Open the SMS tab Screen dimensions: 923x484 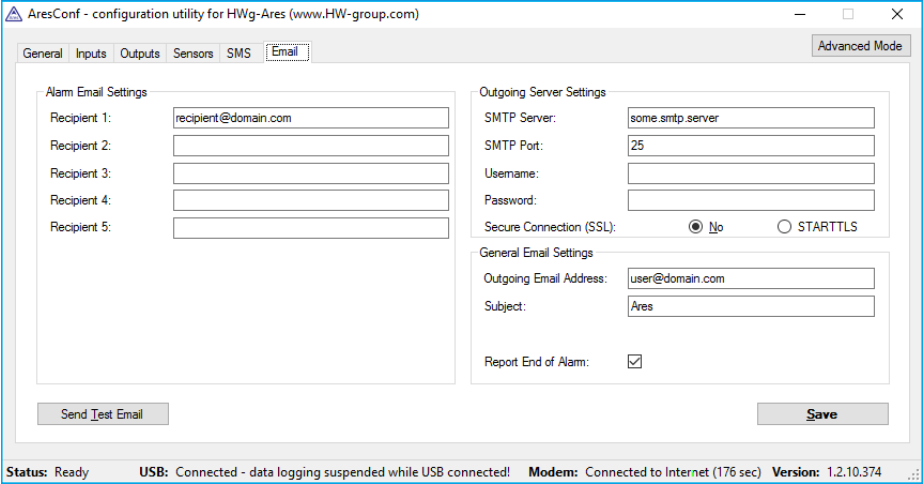pyautogui.click(x=238, y=54)
